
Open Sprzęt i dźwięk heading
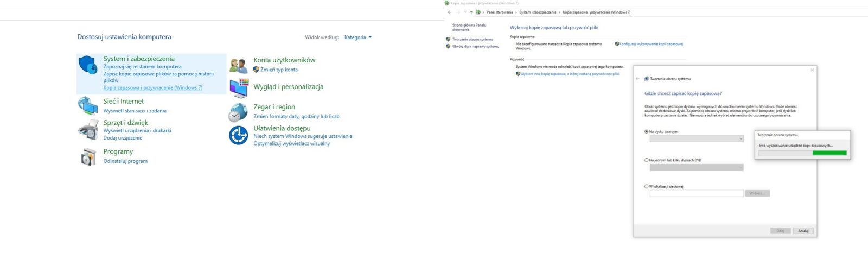pos(126,123)
